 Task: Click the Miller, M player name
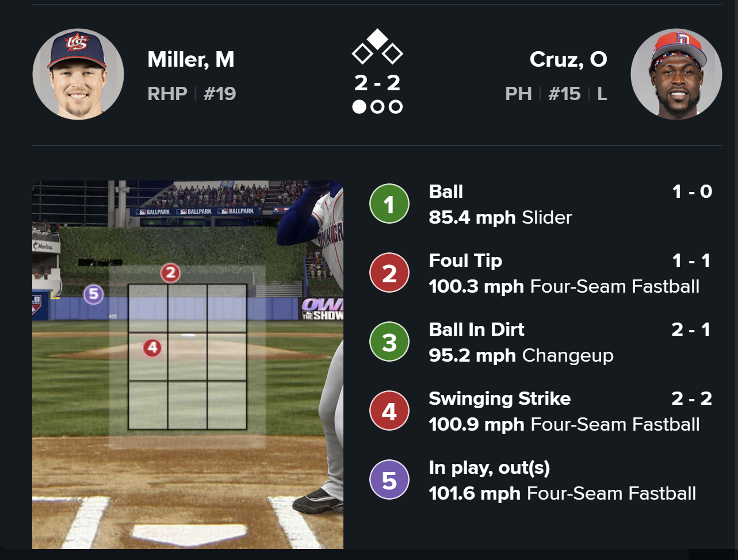[x=190, y=59]
